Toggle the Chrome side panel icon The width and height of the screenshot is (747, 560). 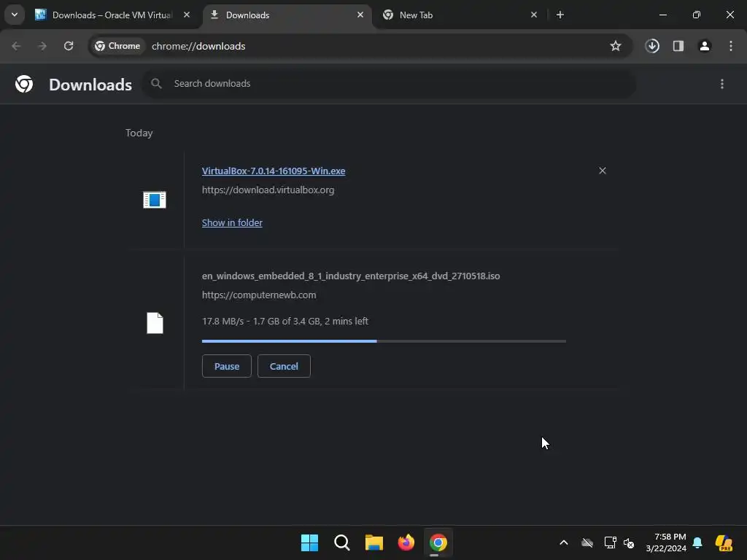(x=678, y=46)
